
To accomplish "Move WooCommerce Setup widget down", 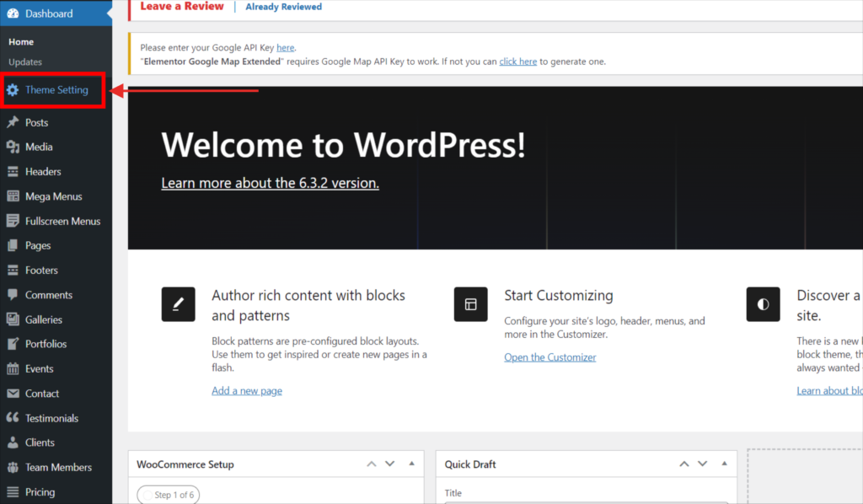I will tap(389, 464).
